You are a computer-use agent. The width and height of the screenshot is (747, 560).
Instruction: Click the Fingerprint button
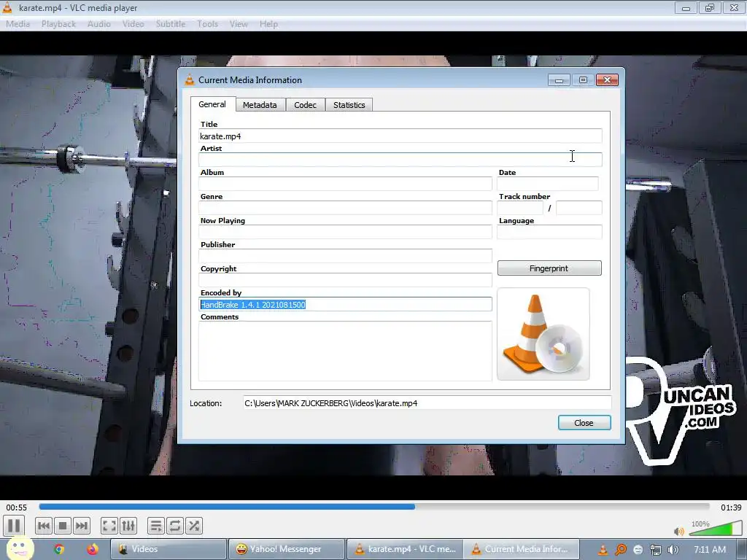tap(549, 268)
